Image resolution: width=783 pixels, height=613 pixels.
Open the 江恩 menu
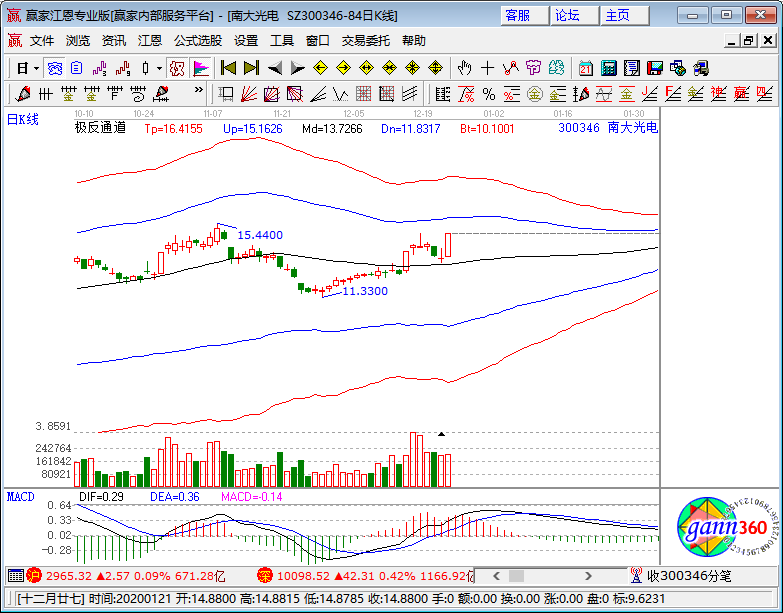(150, 41)
